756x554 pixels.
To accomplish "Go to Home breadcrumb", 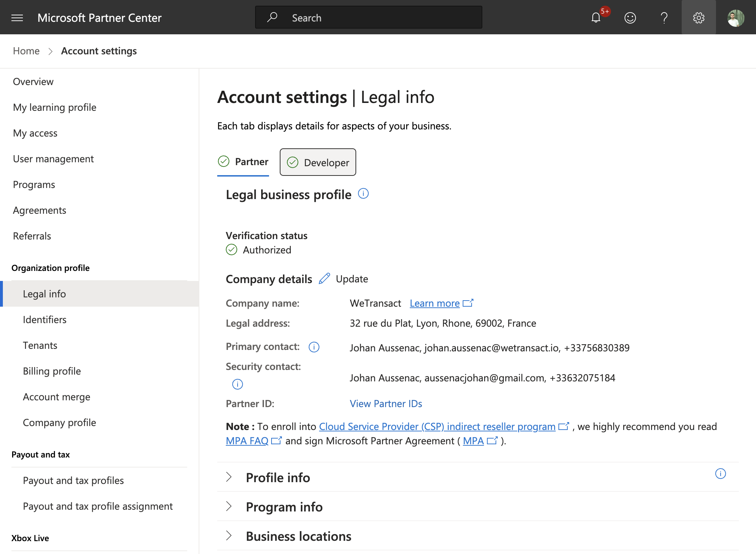I will pyautogui.click(x=26, y=51).
